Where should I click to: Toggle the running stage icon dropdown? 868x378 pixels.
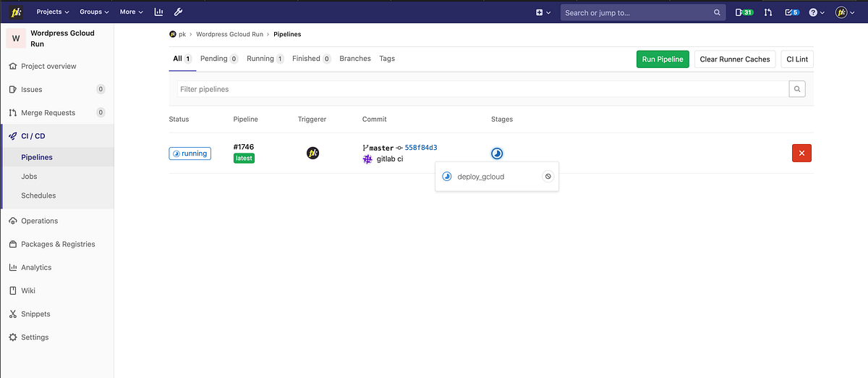click(497, 154)
